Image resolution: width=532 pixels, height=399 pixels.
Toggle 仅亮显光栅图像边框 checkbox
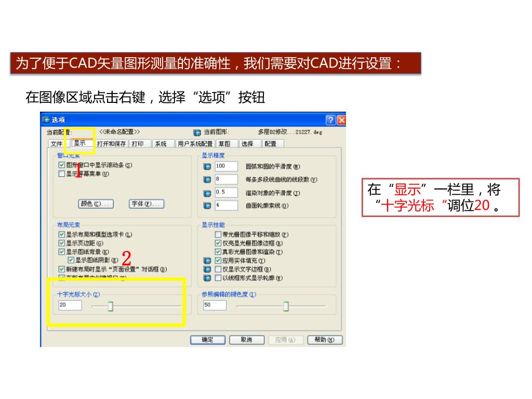tap(218, 243)
